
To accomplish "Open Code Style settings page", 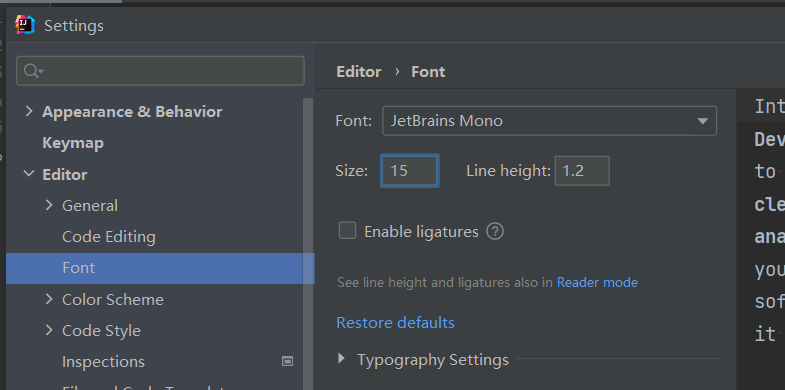I will (x=101, y=330).
